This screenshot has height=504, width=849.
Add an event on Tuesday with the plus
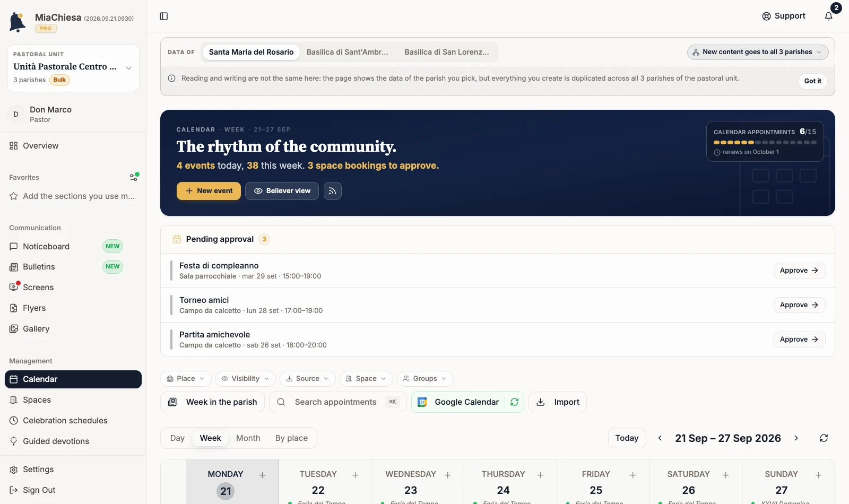coord(356,475)
